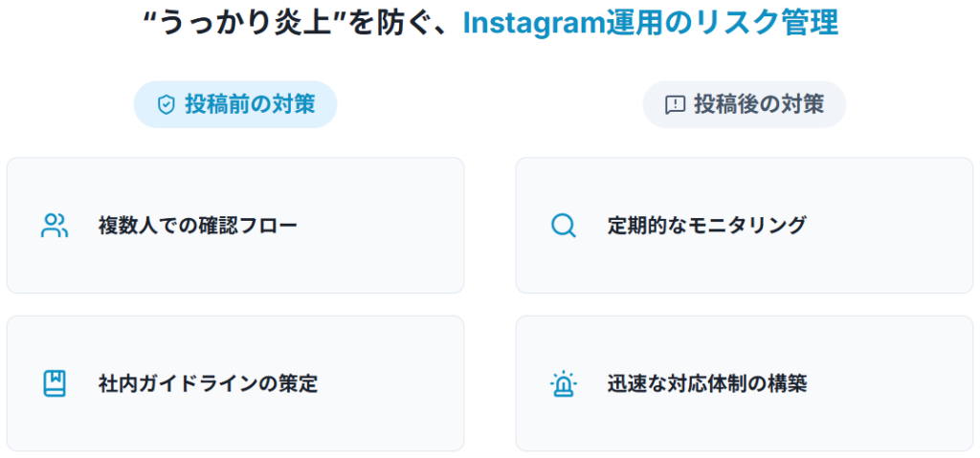Select the 迅速な対応体制の構築 label text
The height and width of the screenshot is (458, 980).
point(706,384)
